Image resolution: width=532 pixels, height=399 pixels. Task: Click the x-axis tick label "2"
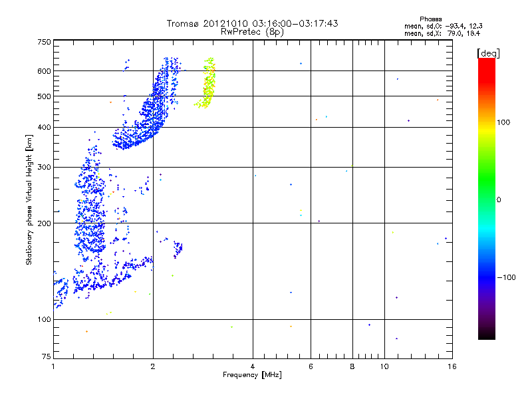[153, 366]
